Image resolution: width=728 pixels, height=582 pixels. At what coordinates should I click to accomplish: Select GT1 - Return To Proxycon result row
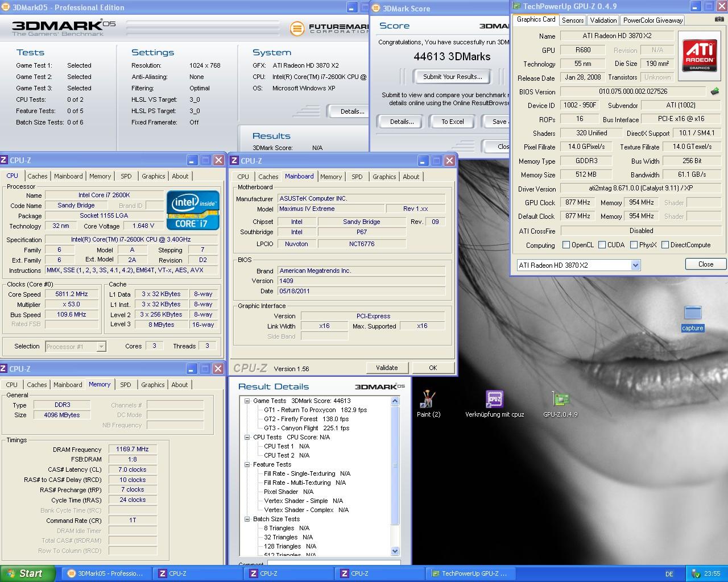click(315, 410)
